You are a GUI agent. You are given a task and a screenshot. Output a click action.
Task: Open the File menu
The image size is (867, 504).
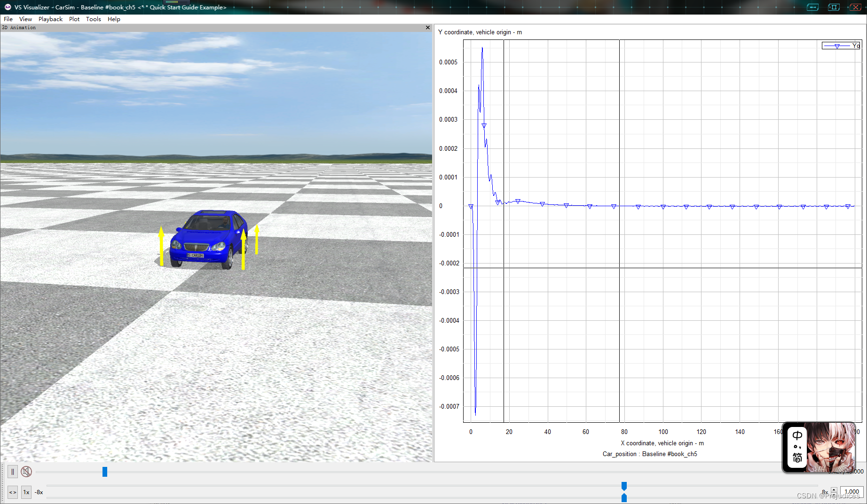(x=8, y=19)
